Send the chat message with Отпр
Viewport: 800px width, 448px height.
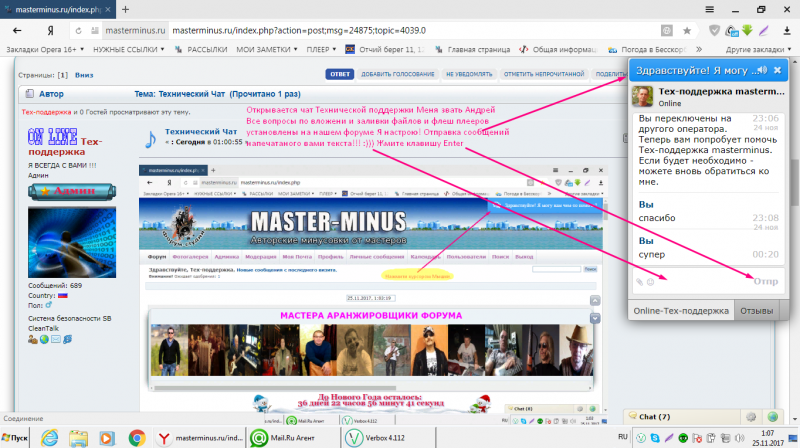pos(766,281)
